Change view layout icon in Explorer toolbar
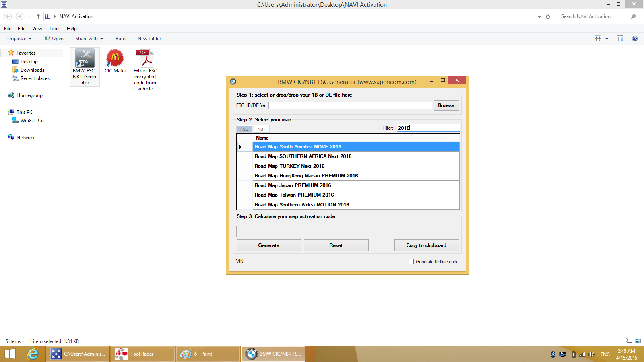The height and width of the screenshot is (362, 644). coord(598,39)
